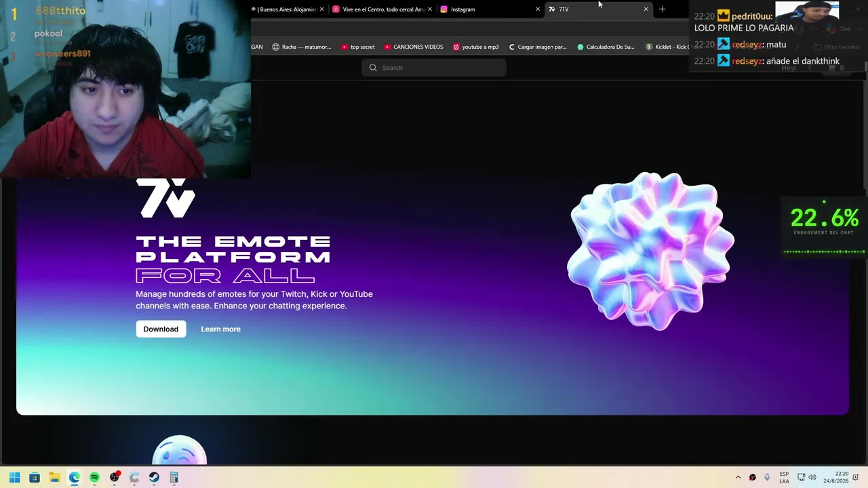Viewport: 868px width, 488px height.
Task: Click the Racha bookmark globe icon
Action: (x=276, y=47)
